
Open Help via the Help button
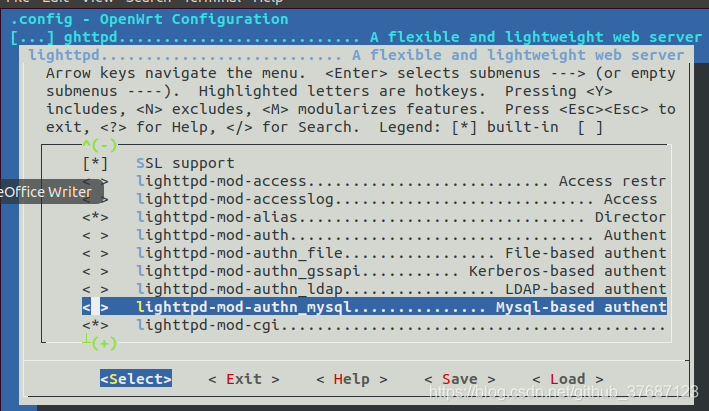(352, 379)
